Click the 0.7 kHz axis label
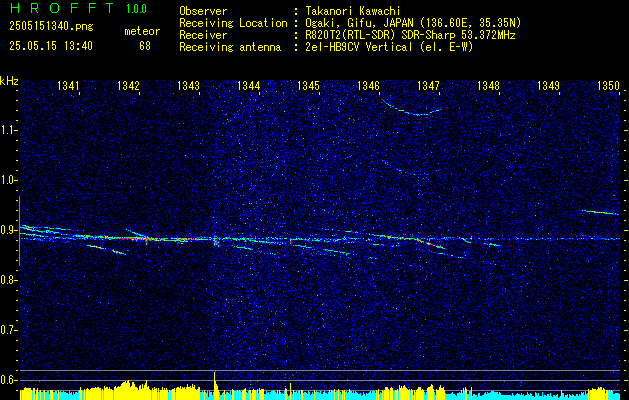 [x=7, y=330]
